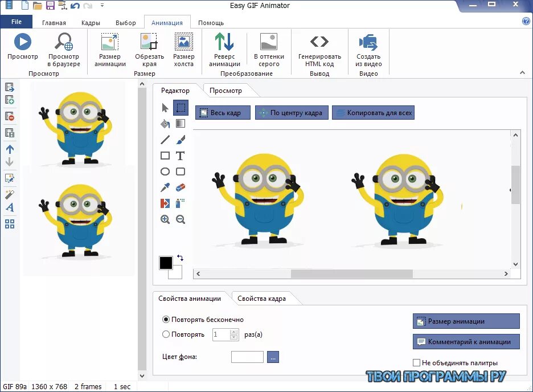This screenshot has height=392, width=533.
Task: Pick the paint bucket fill tool
Action: pyautogui.click(x=165, y=124)
